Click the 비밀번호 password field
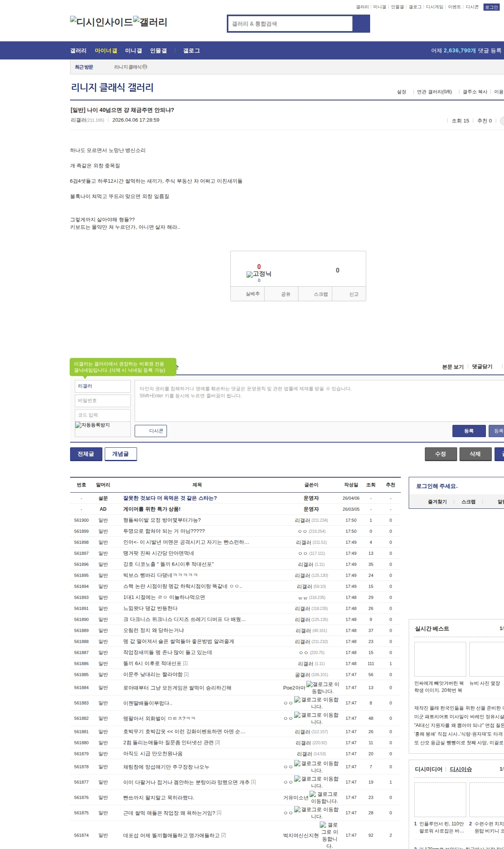This screenshot has width=504, height=849. (103, 400)
